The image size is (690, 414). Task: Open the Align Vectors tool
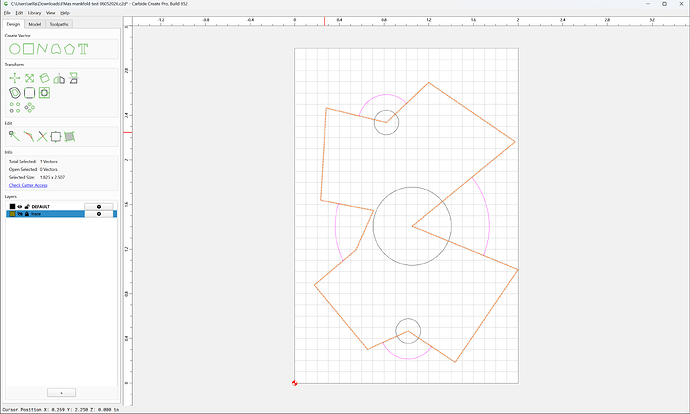coord(44,93)
